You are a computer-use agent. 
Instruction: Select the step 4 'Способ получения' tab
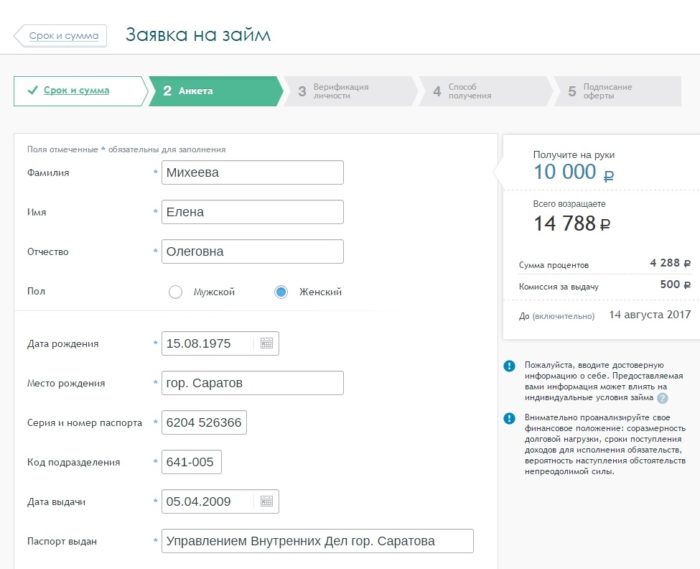[485, 91]
